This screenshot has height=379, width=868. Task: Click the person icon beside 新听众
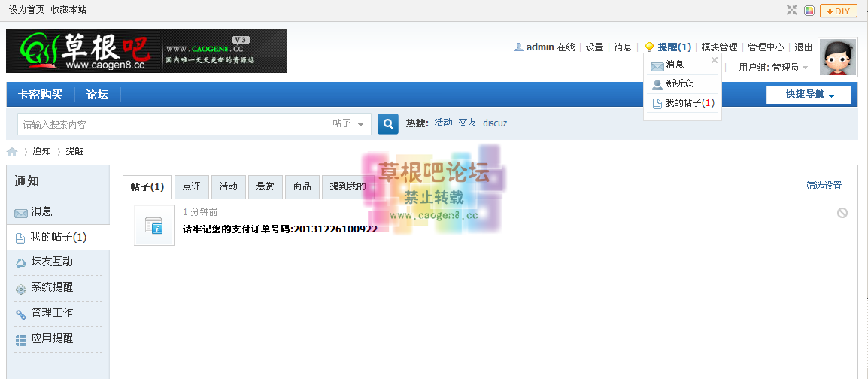[657, 85]
